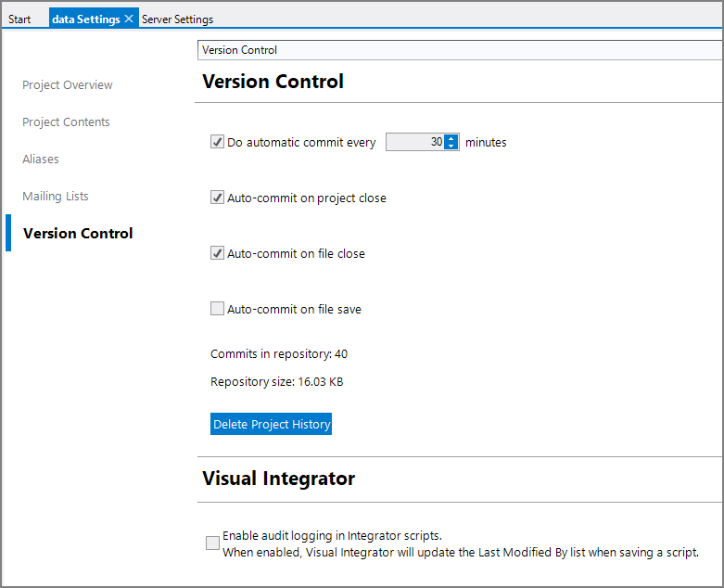Switch to the Server Settings tab
This screenshot has width=724, height=588.
(177, 19)
